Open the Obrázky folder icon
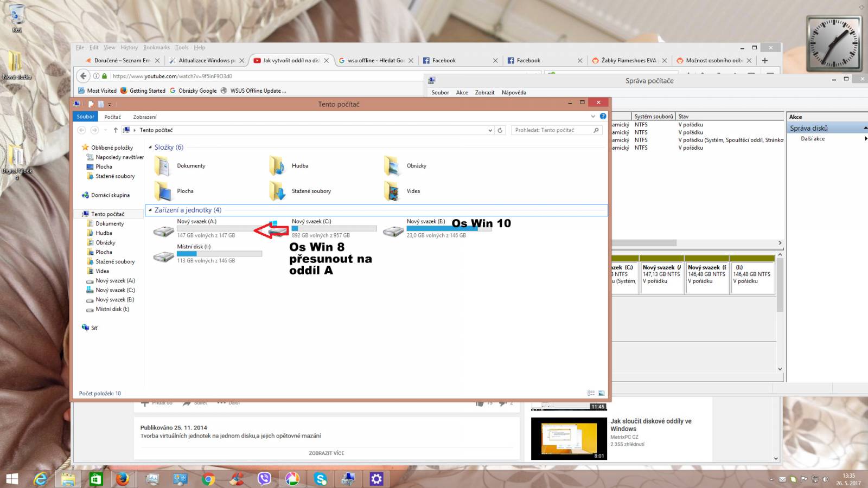The image size is (868, 488). (392, 166)
